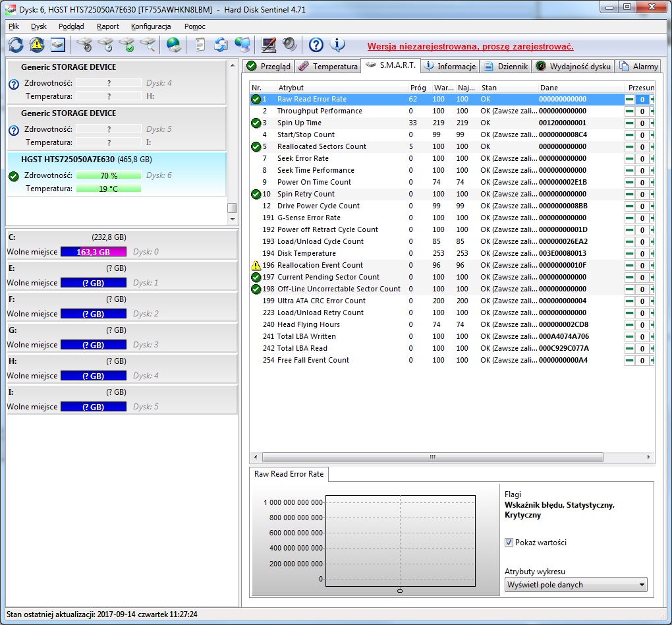Switch to the Dziennik tab

click(507, 66)
